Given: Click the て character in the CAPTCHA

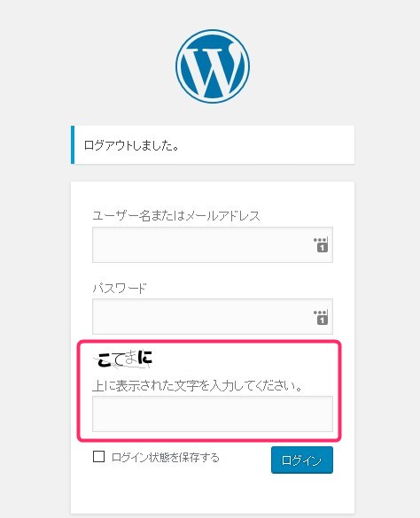Looking at the screenshot, I should [118, 360].
